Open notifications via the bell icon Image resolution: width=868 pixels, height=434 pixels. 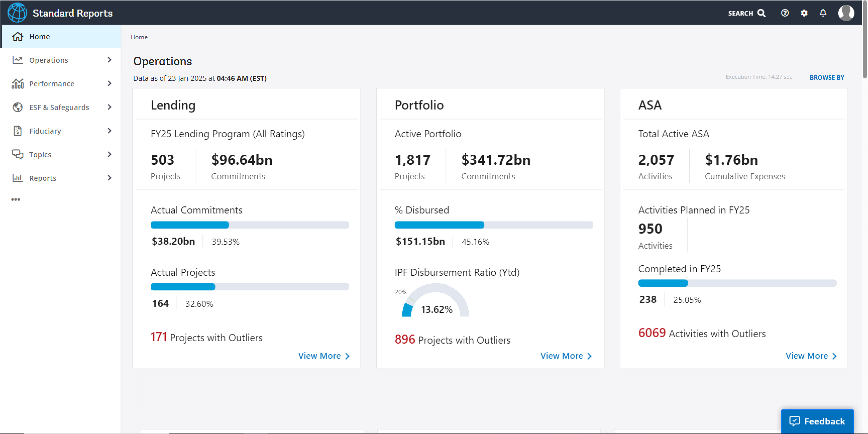(823, 13)
